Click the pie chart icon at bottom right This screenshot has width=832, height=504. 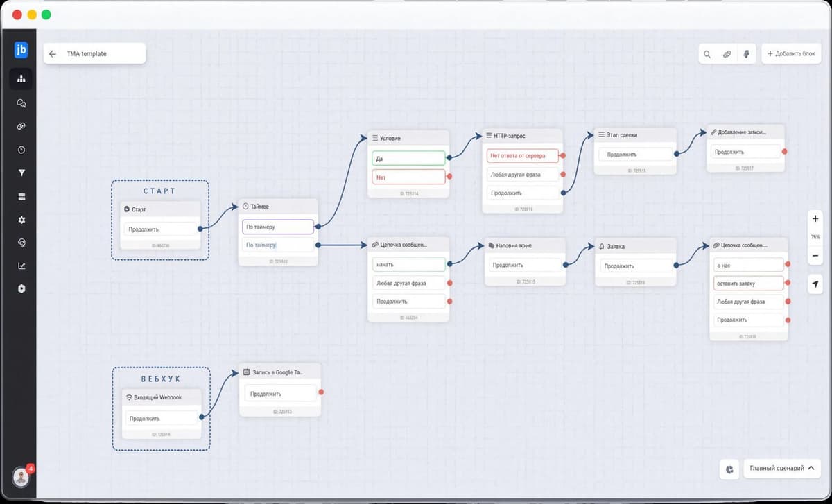pyautogui.click(x=729, y=469)
